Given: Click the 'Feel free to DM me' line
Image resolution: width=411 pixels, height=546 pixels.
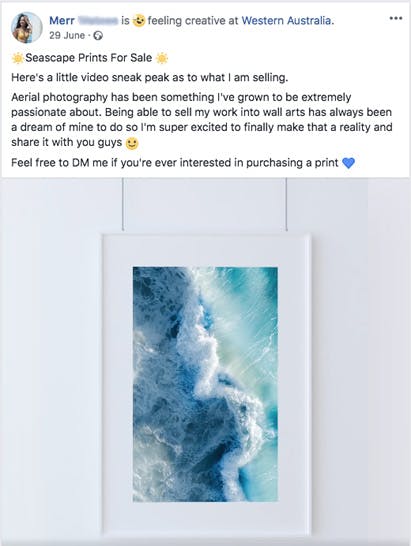Looking at the screenshot, I should click(175, 163).
